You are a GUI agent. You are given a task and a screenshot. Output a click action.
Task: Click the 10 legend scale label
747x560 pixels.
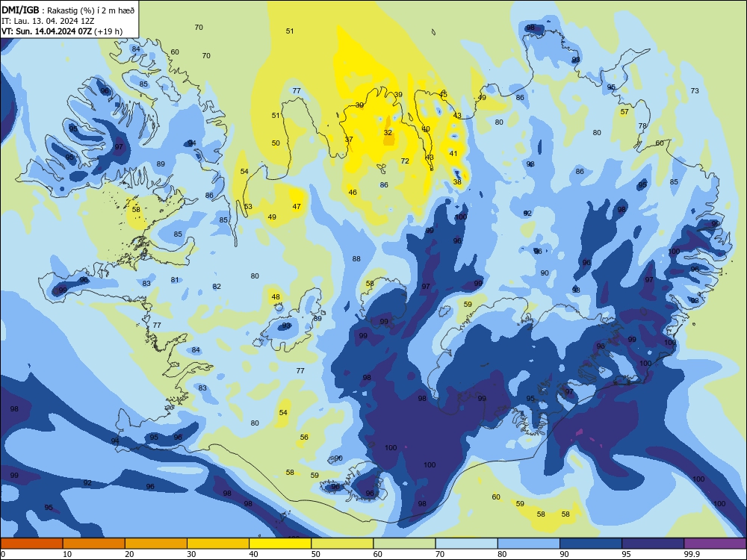[67, 554]
